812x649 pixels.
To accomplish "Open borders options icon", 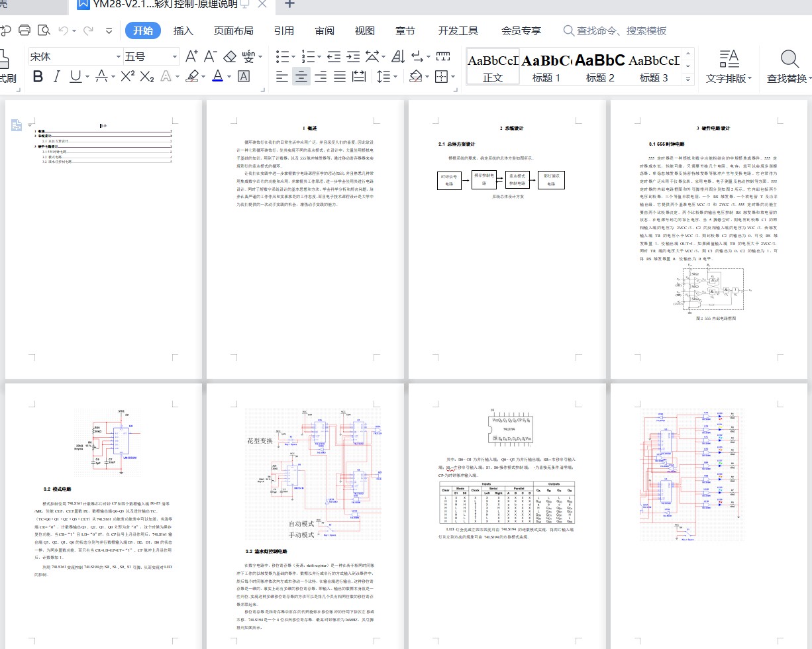I will tap(441, 77).
